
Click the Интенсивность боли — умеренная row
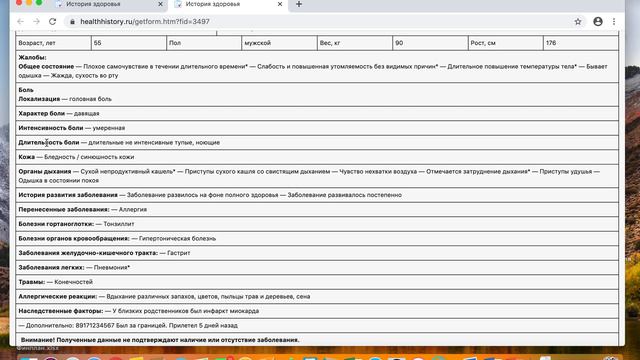coord(317,128)
